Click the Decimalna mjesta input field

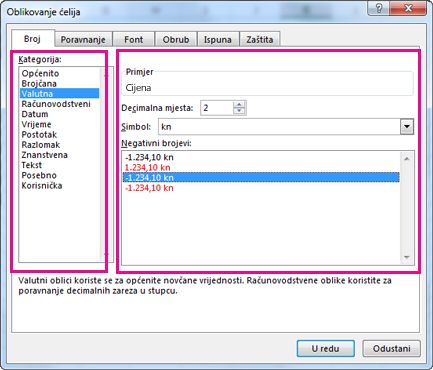(x=217, y=108)
